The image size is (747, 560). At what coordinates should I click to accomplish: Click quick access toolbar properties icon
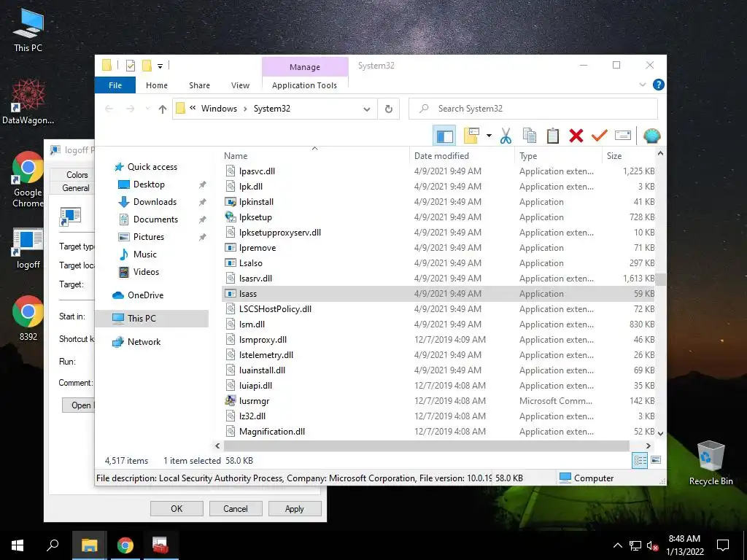tap(130, 66)
